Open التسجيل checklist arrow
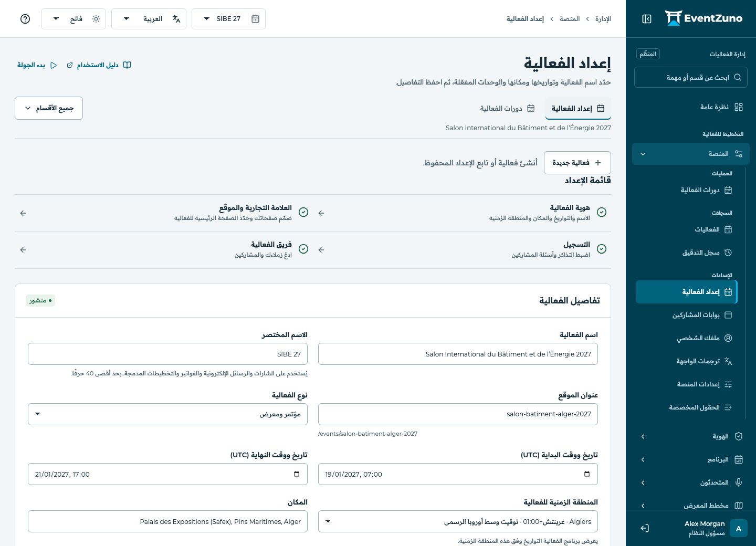The height and width of the screenshot is (546, 756). click(x=321, y=250)
